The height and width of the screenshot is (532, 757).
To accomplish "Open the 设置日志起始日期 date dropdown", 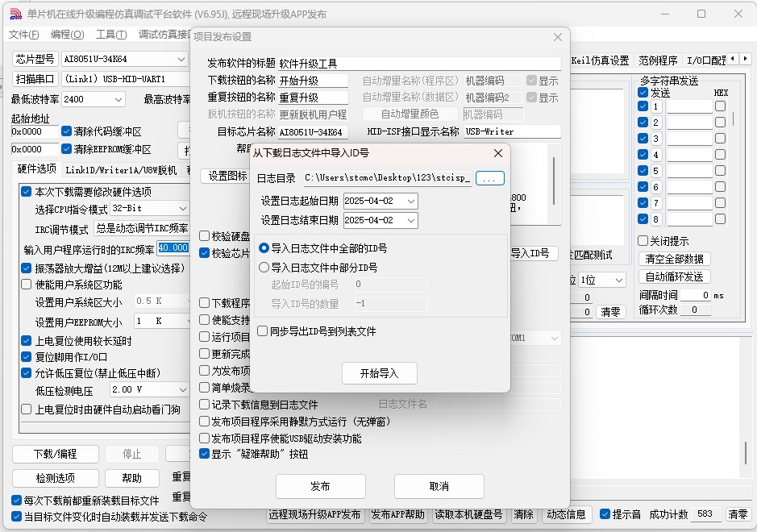I will pos(411,201).
